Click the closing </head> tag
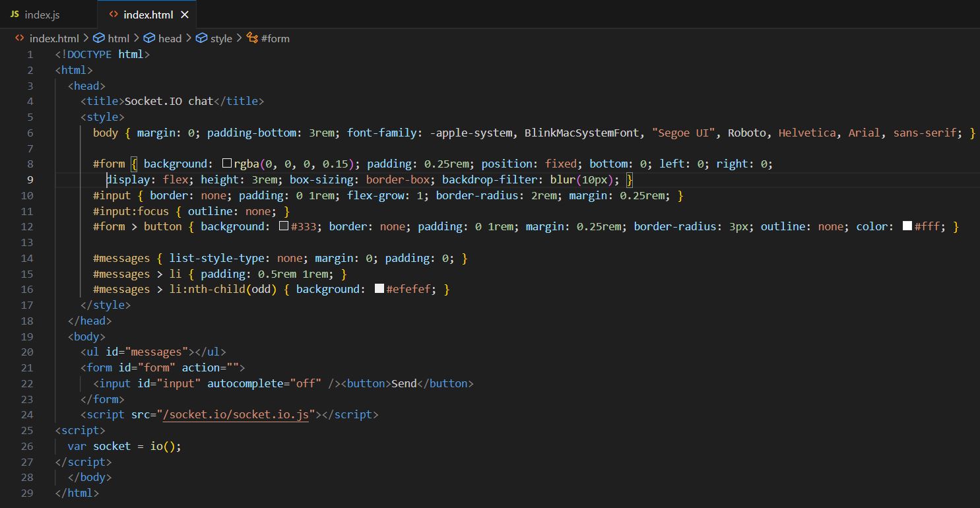This screenshot has width=980, height=508. tap(90, 321)
